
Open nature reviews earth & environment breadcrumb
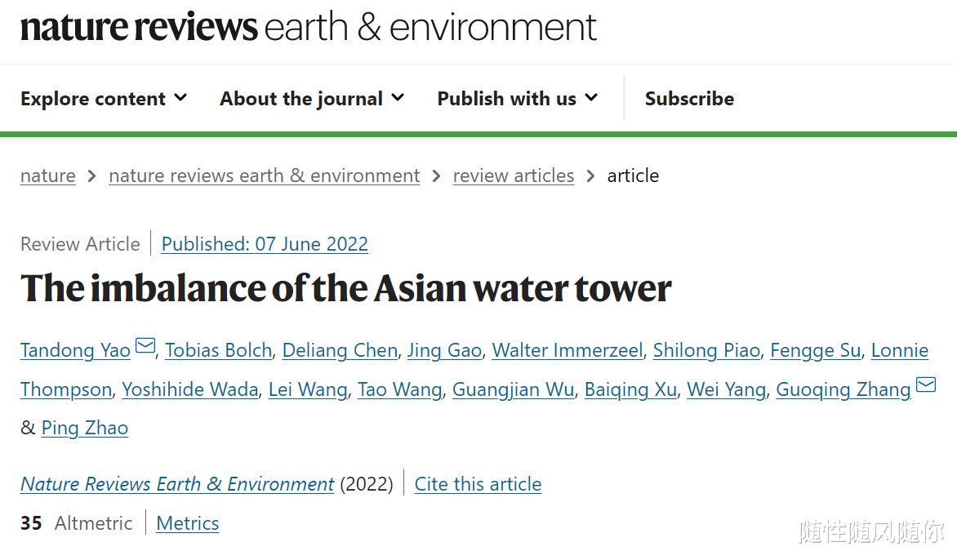coord(265,176)
